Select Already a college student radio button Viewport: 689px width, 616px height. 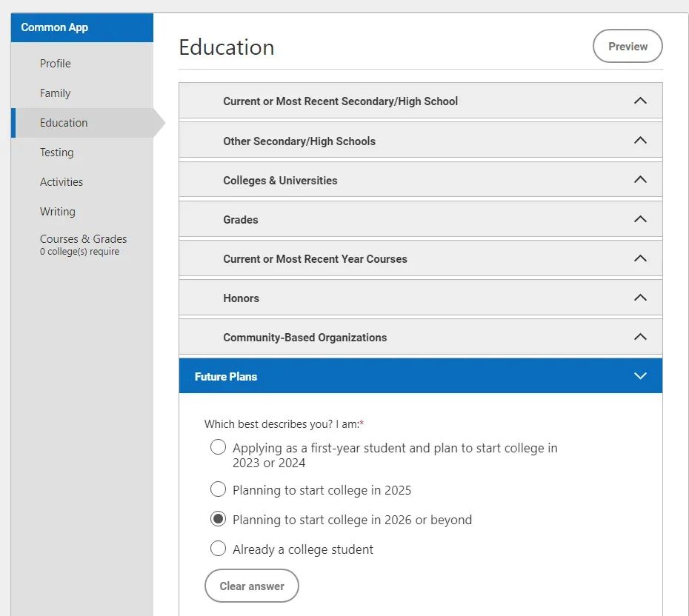(x=218, y=549)
